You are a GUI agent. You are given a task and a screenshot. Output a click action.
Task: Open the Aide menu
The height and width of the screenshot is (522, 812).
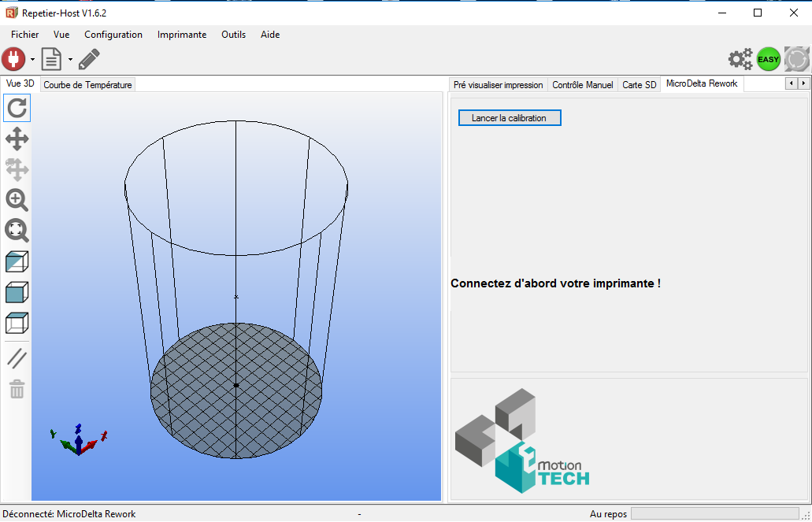270,35
